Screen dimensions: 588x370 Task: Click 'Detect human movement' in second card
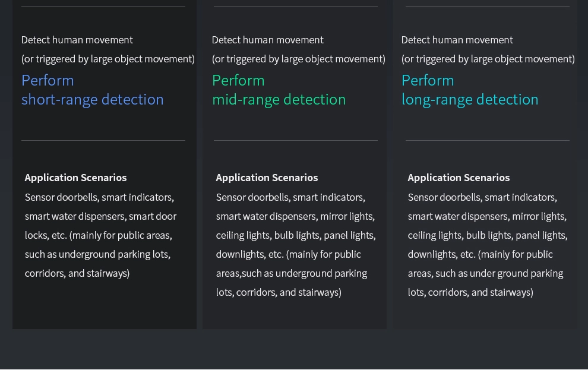click(267, 40)
